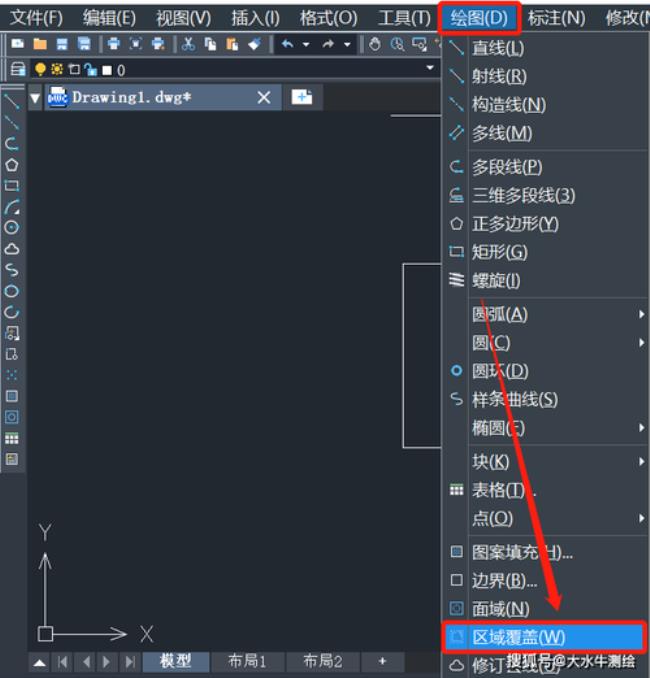This screenshot has height=678, width=650.
Task: Select the Rectangle tool in left toolbar
Action: pyautogui.click(x=12, y=186)
